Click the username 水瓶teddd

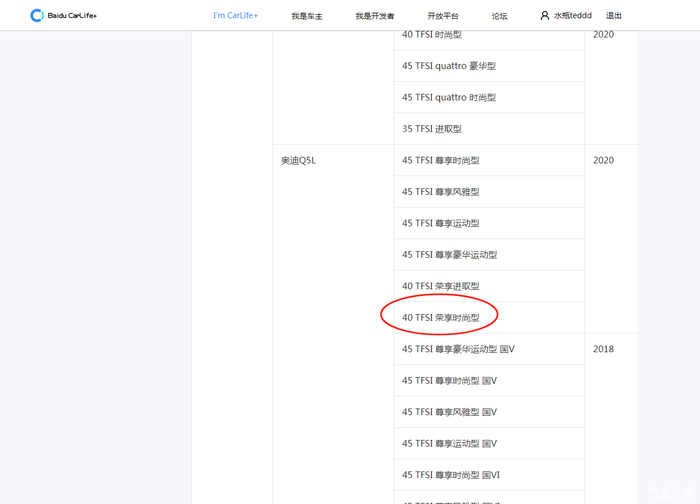(573, 16)
